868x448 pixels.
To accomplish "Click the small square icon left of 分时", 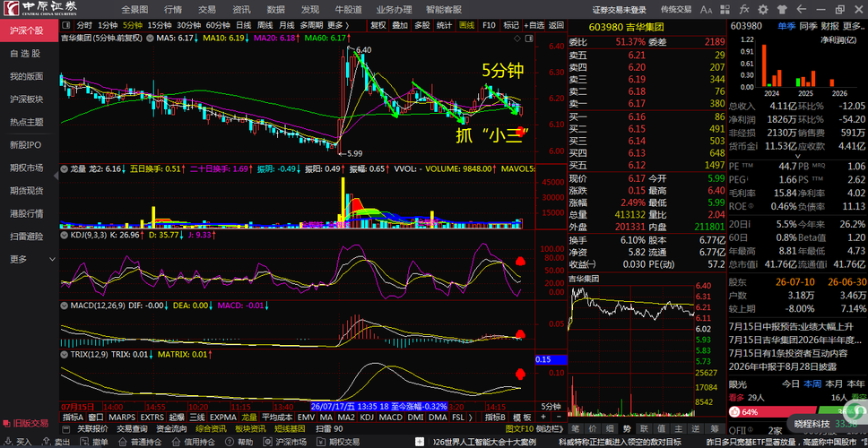I will click(x=65, y=25).
